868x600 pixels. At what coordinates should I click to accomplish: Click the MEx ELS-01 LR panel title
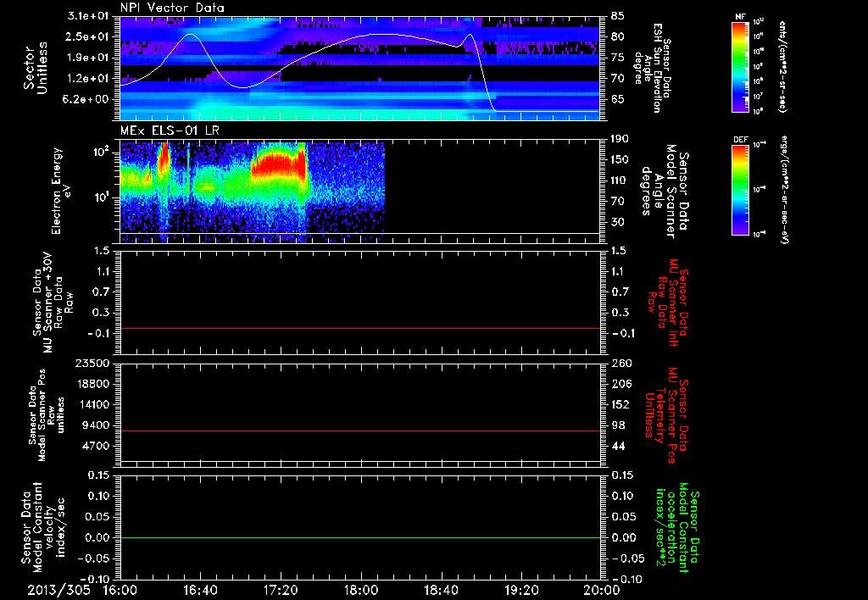170,131
